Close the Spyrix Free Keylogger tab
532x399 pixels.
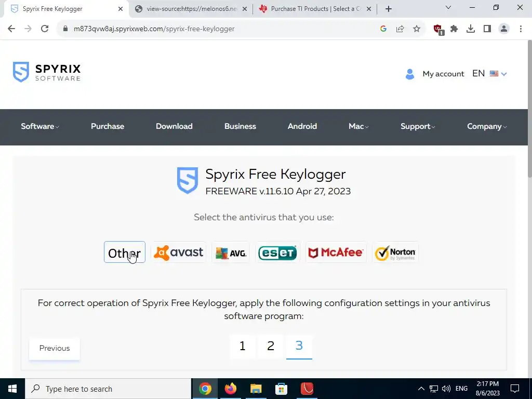click(121, 9)
